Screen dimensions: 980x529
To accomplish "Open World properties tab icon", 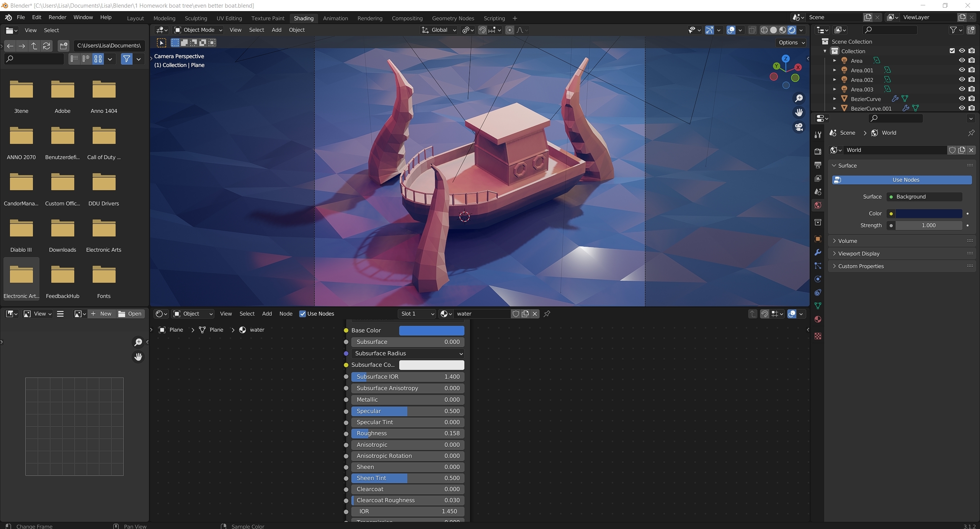I will (818, 205).
